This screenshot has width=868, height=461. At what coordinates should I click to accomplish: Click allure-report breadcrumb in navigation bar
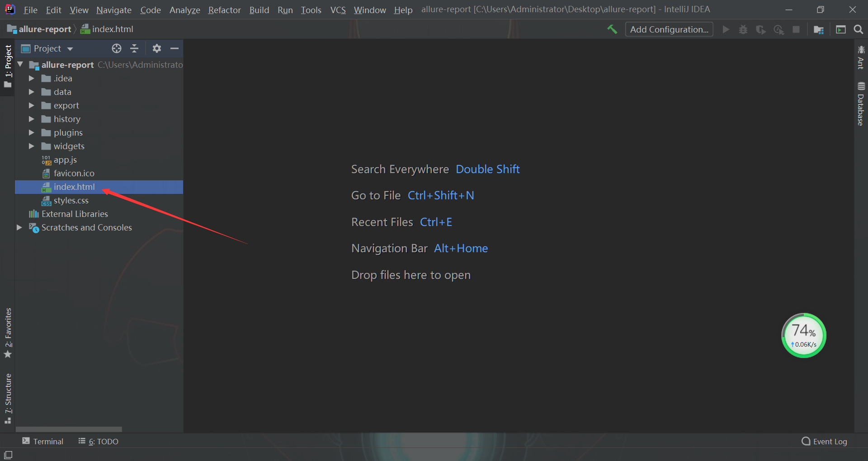[x=39, y=29]
